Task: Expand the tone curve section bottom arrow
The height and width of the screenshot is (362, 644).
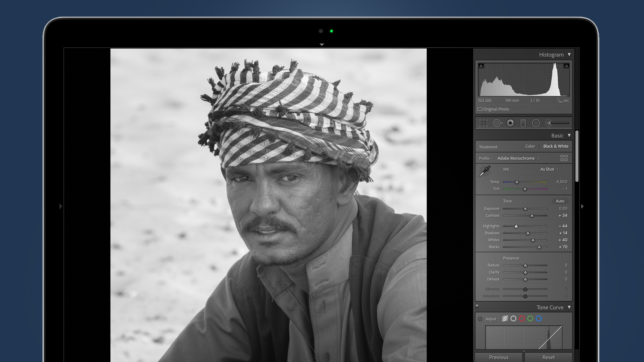Action: coord(524,351)
